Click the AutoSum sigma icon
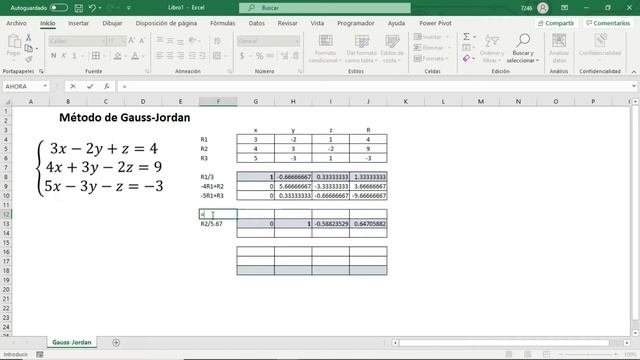Viewport: 640px width, 360px height. (x=467, y=37)
